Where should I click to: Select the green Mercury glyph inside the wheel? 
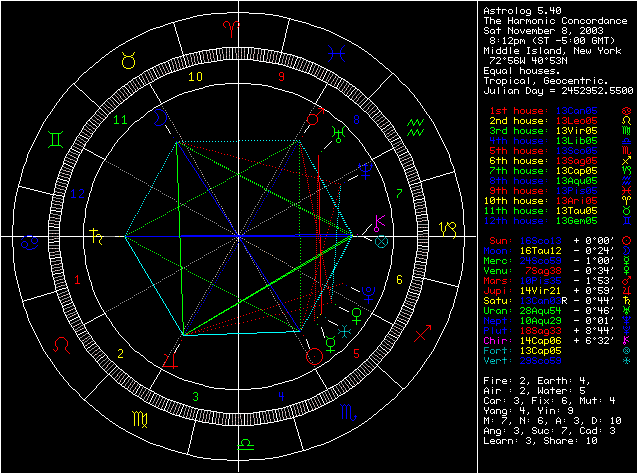point(331,344)
